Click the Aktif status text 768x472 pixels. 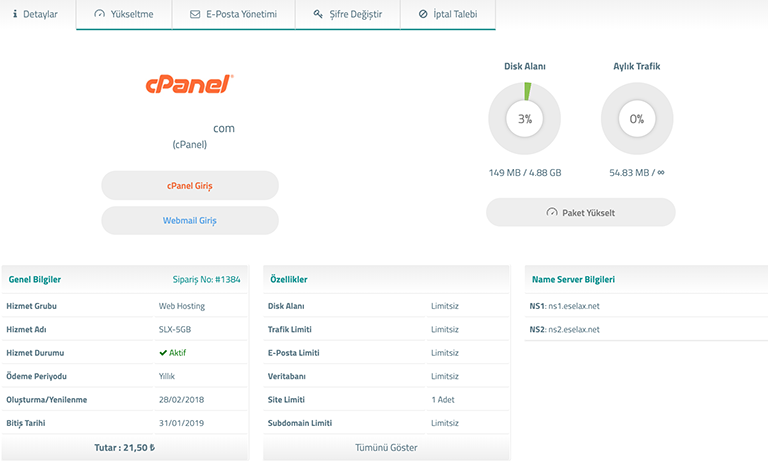[177, 353]
